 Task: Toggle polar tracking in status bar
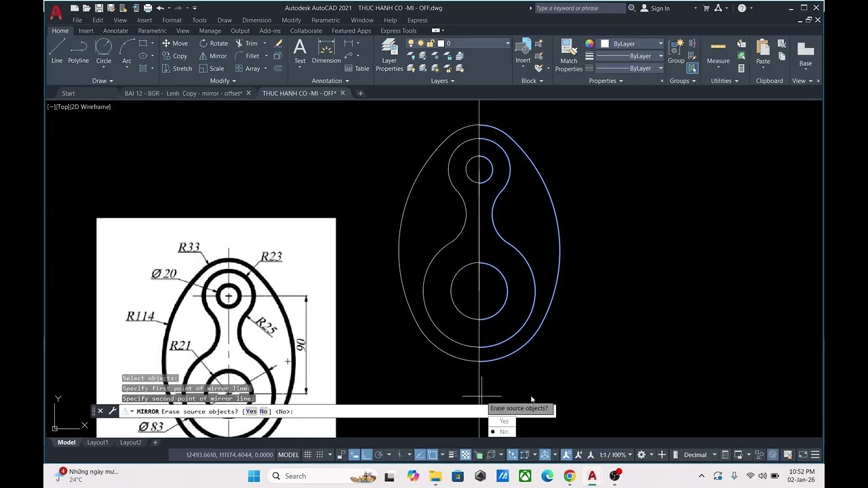tap(379, 455)
